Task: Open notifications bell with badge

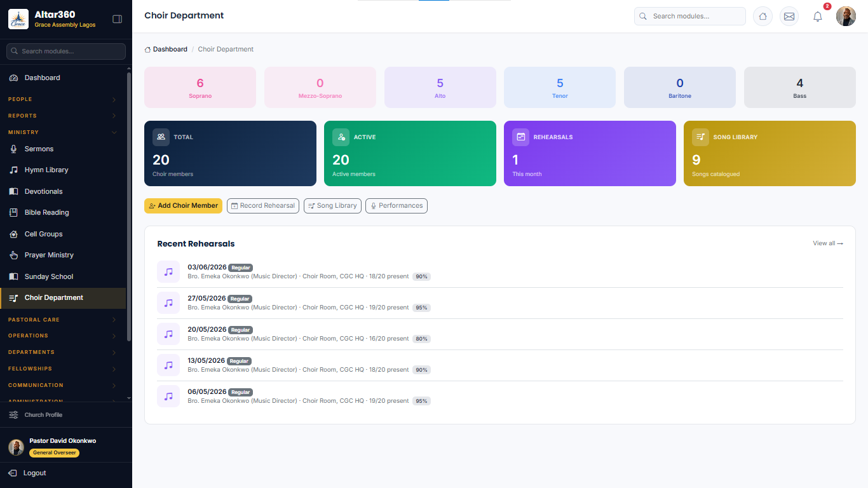Action: [x=818, y=17]
